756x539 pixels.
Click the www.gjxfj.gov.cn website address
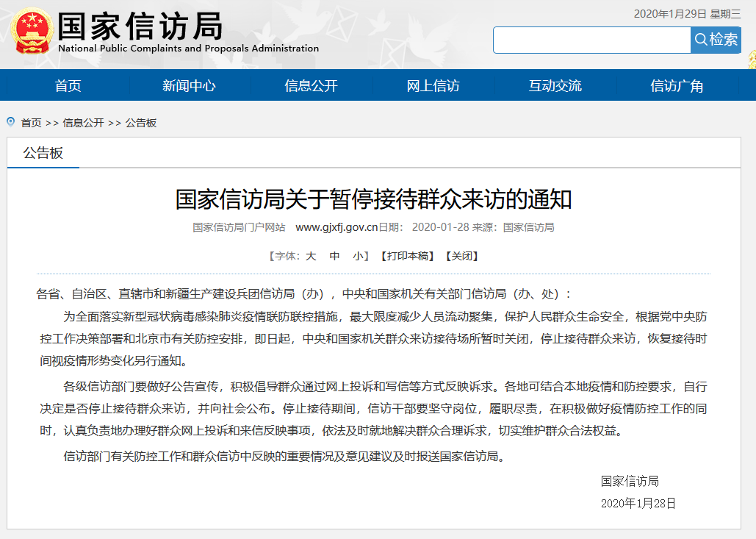[x=336, y=227]
